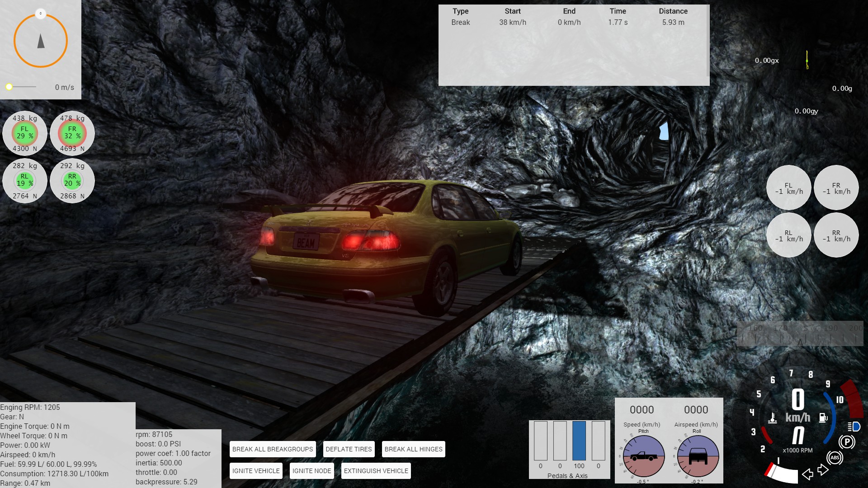Image resolution: width=868 pixels, height=488 pixels.
Task: Click the Pitch gauge with truck side view
Action: (643, 456)
